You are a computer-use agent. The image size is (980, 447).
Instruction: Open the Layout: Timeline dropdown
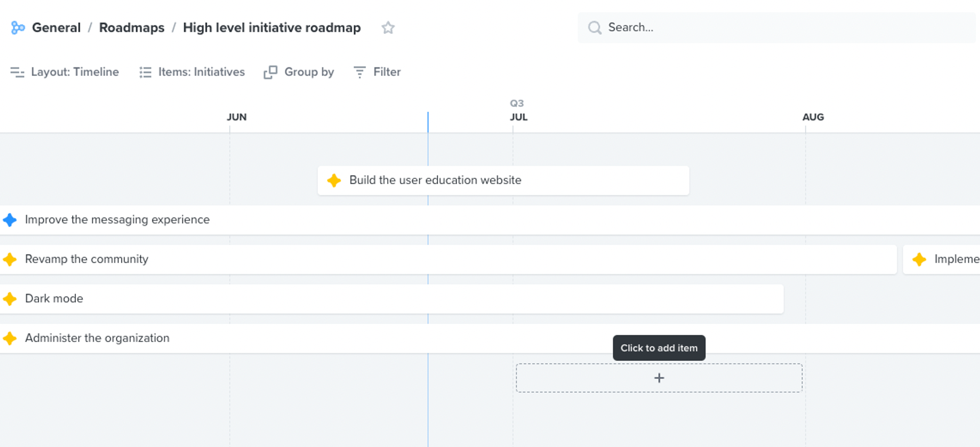point(74,72)
